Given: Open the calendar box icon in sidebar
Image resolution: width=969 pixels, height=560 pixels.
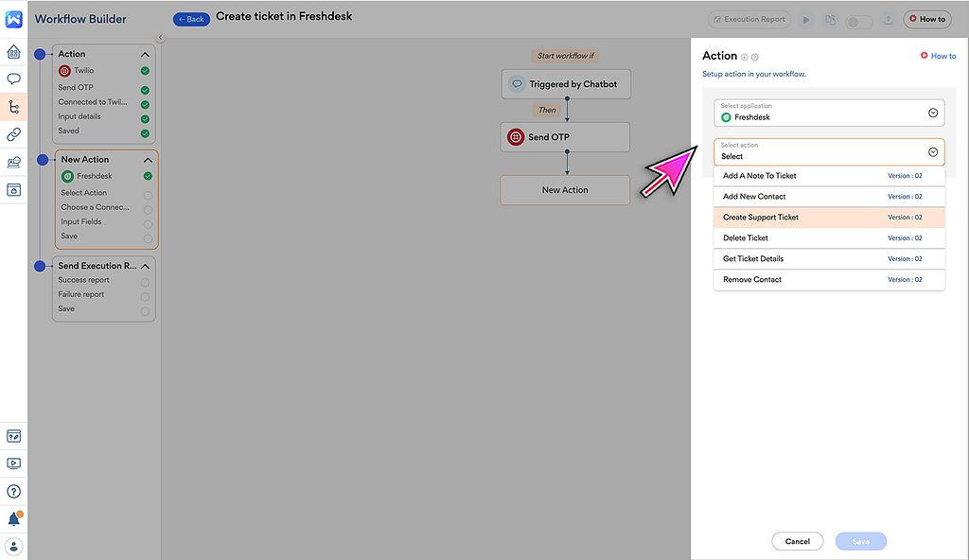Looking at the screenshot, I should [x=13, y=190].
